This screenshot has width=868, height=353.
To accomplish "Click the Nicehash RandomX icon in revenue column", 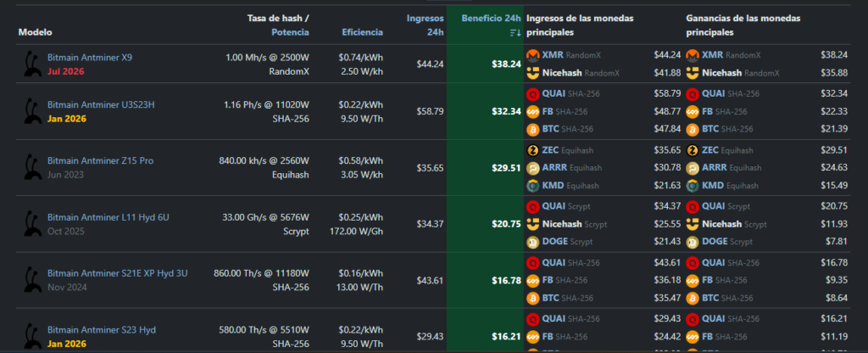I will (x=533, y=73).
